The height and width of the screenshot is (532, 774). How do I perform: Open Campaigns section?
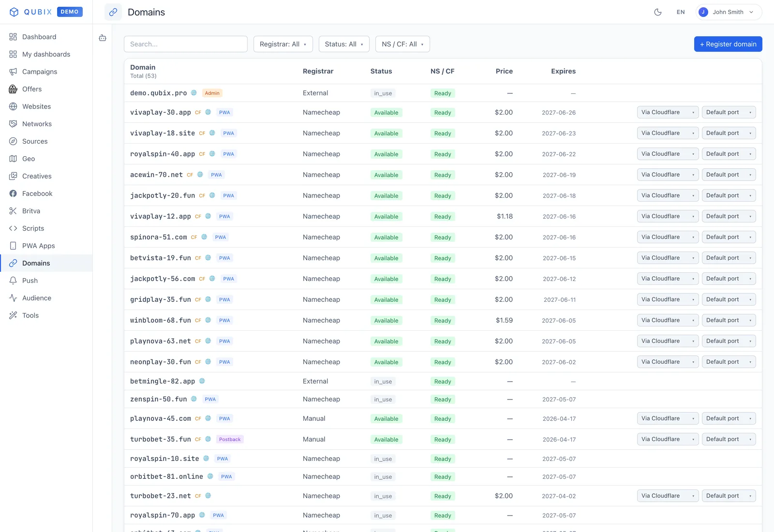(x=46, y=72)
